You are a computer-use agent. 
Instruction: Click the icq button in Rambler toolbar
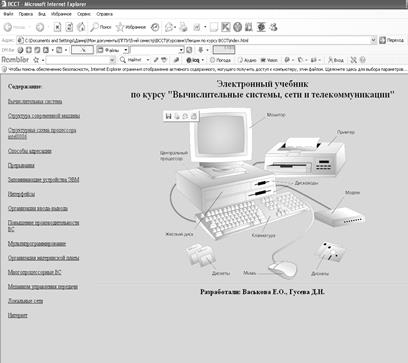click(193, 60)
